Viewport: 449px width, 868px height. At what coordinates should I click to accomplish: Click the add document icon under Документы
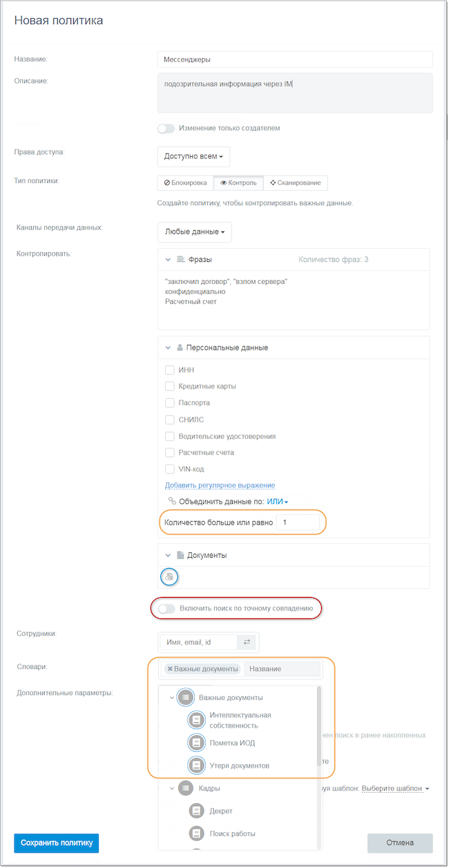tap(169, 576)
